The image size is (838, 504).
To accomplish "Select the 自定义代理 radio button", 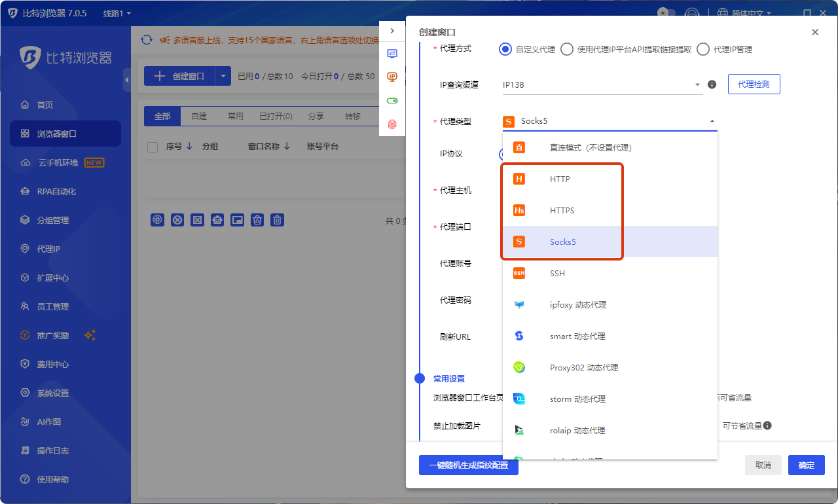I will (505, 49).
